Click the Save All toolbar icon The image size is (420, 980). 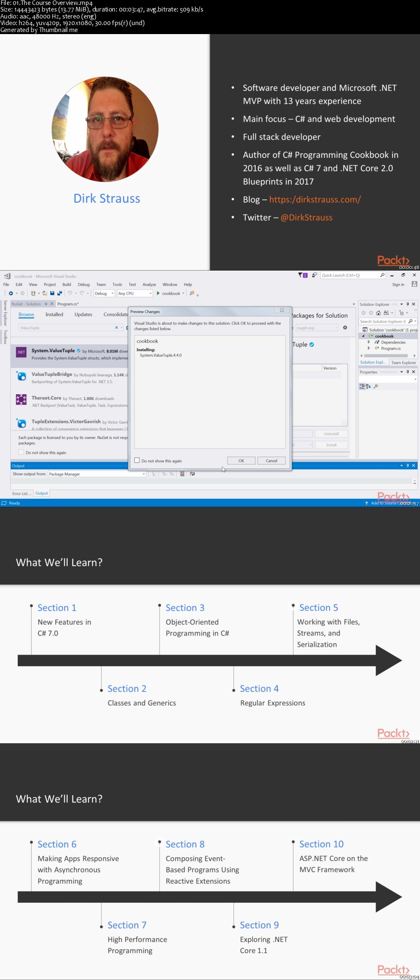(59, 293)
